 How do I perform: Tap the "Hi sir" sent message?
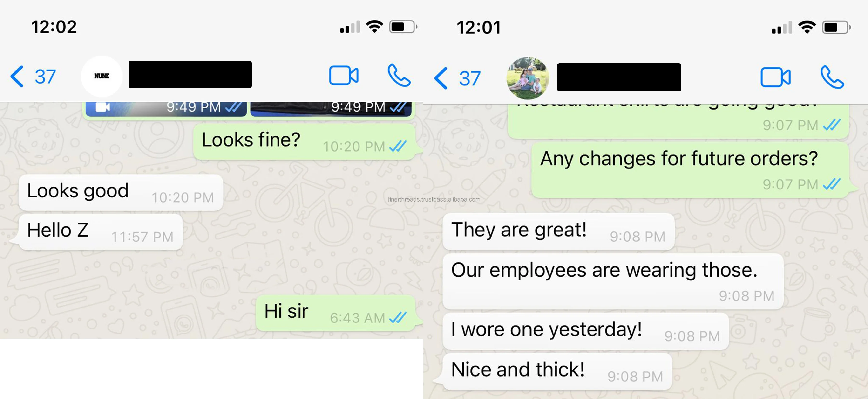point(335,313)
